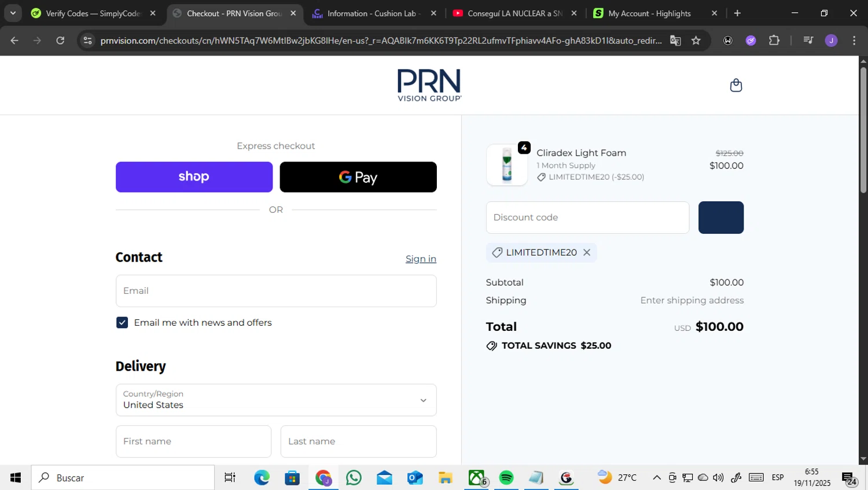868x490 pixels.
Task: Open a new browser tab
Action: [x=737, y=13]
